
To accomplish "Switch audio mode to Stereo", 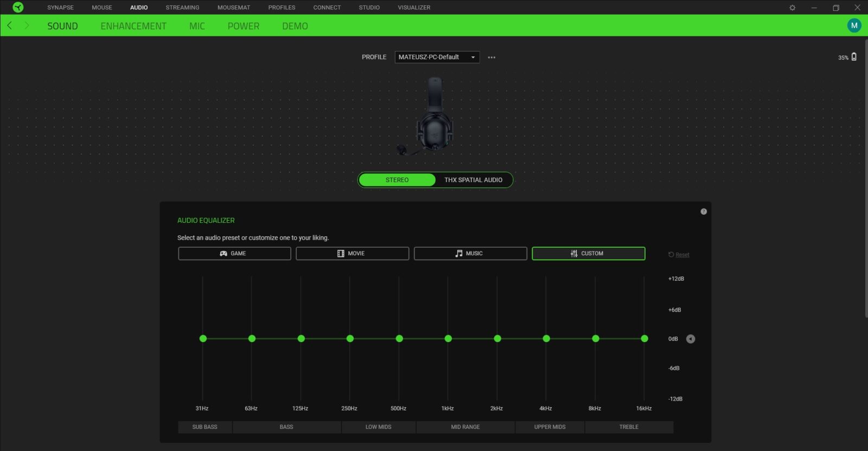I will pyautogui.click(x=397, y=180).
